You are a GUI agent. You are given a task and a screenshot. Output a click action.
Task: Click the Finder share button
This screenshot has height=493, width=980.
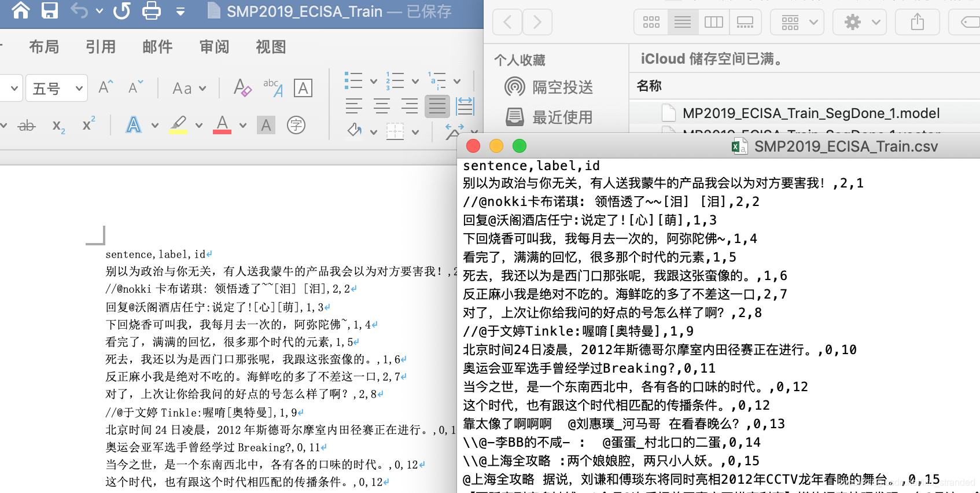click(x=917, y=22)
